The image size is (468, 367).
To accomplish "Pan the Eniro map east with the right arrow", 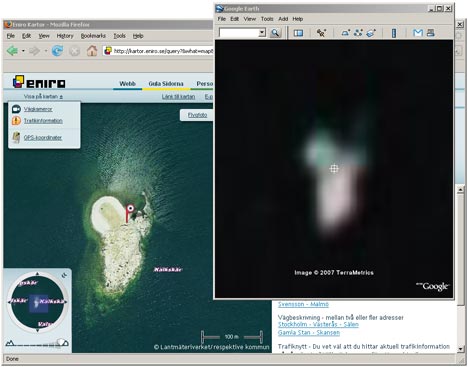I will 66,302.
